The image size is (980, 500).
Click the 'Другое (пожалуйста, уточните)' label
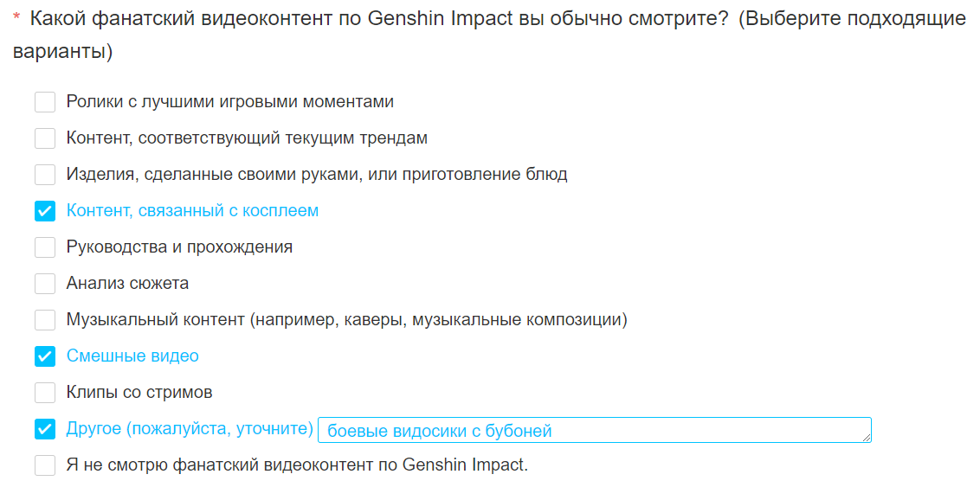coord(190,429)
